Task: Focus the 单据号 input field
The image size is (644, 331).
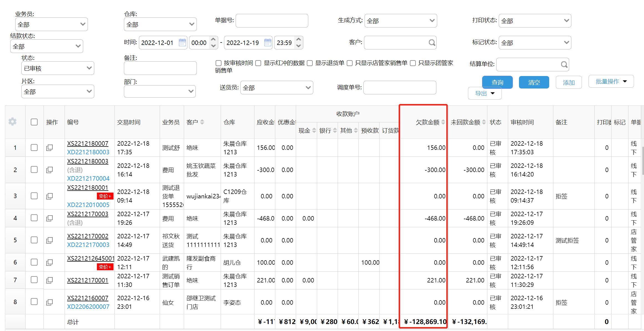Action: click(272, 21)
